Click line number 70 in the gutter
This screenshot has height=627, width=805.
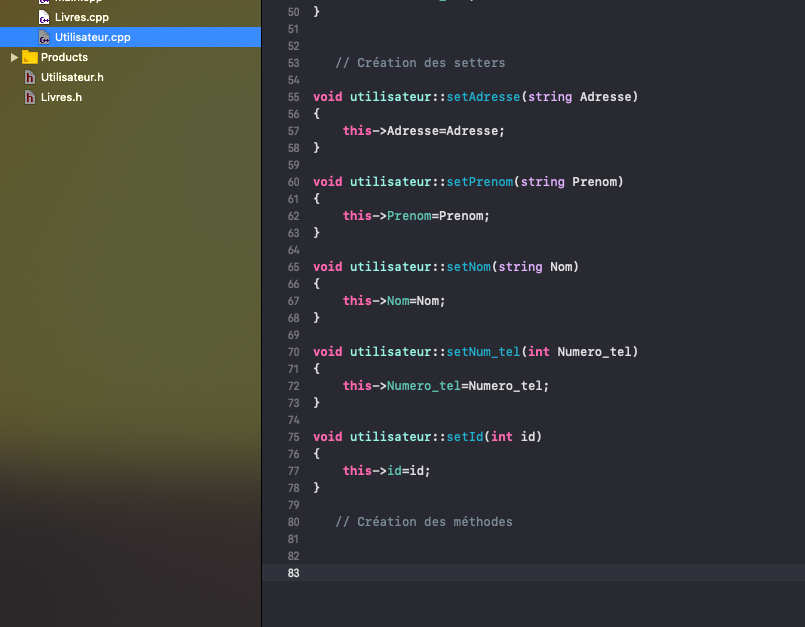[x=293, y=352]
